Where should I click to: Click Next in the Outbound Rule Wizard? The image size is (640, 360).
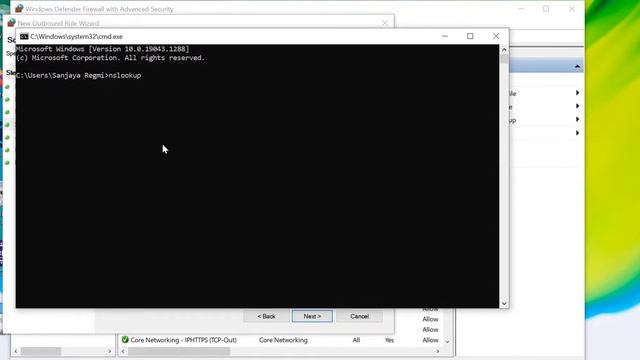[x=312, y=316]
